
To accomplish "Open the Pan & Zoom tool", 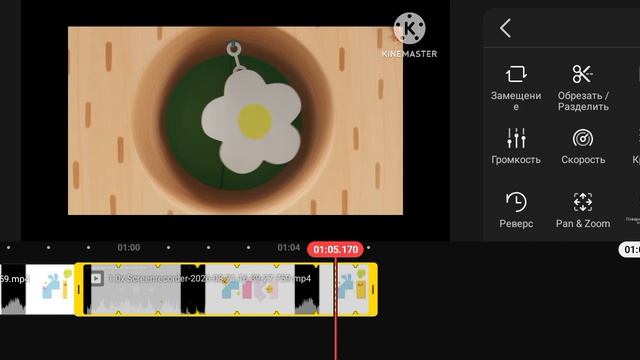I will pos(583,210).
